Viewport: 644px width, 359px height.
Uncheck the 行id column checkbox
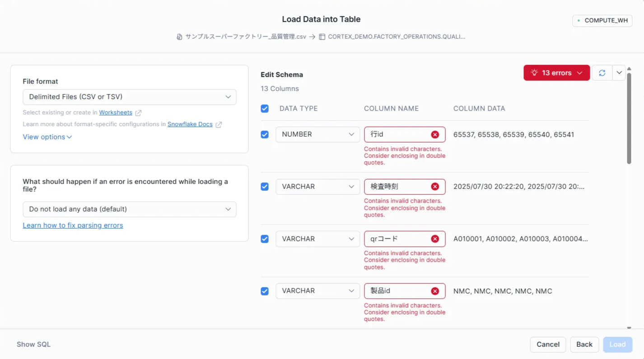(x=265, y=134)
